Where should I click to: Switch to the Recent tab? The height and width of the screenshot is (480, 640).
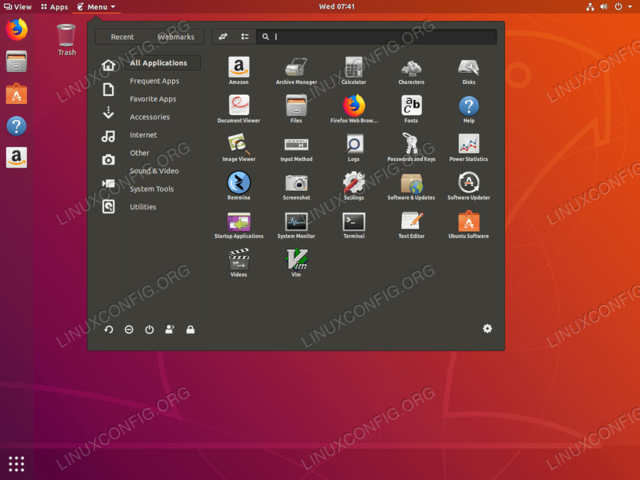pyautogui.click(x=122, y=37)
